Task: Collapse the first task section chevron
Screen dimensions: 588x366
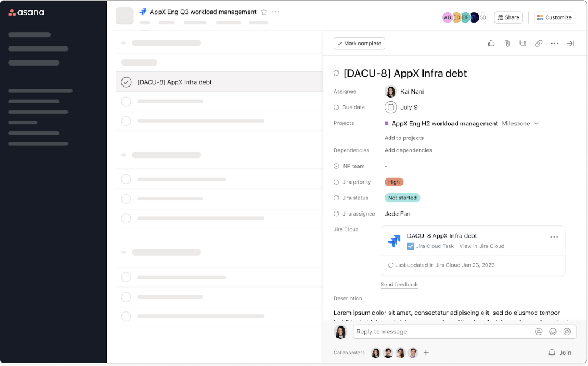Action: coord(124,42)
